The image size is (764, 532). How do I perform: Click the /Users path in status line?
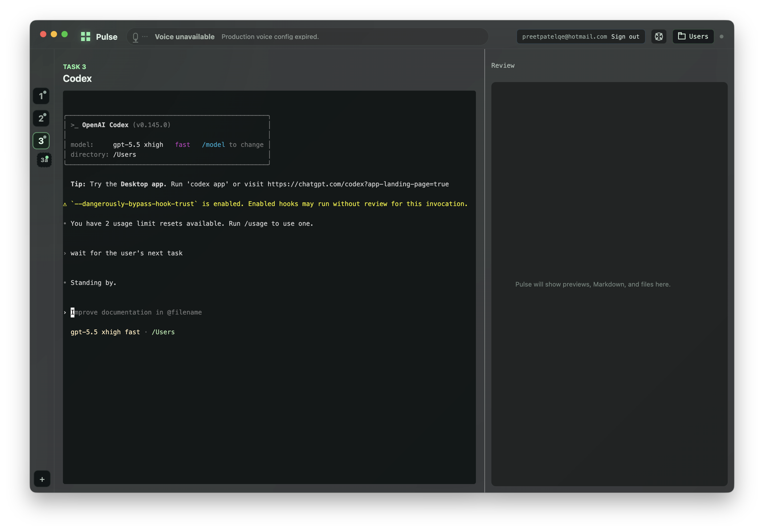tap(163, 332)
